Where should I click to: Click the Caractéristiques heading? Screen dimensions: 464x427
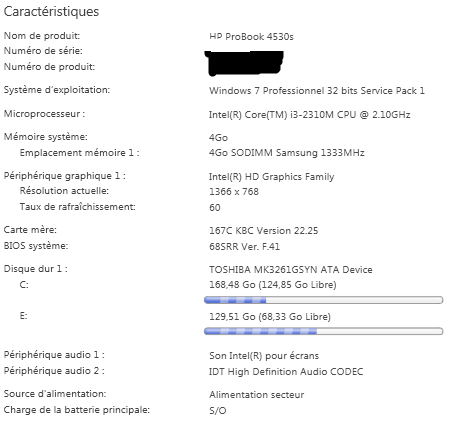[x=51, y=12]
